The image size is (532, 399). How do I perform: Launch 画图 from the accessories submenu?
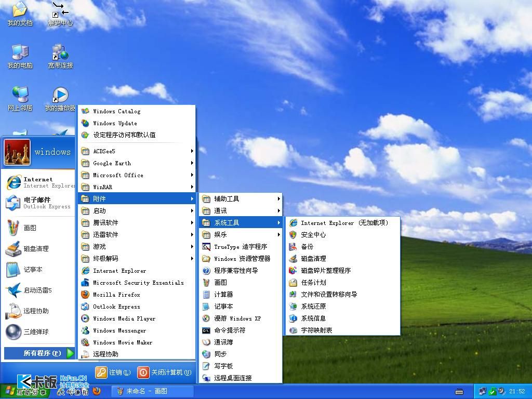[241, 282]
